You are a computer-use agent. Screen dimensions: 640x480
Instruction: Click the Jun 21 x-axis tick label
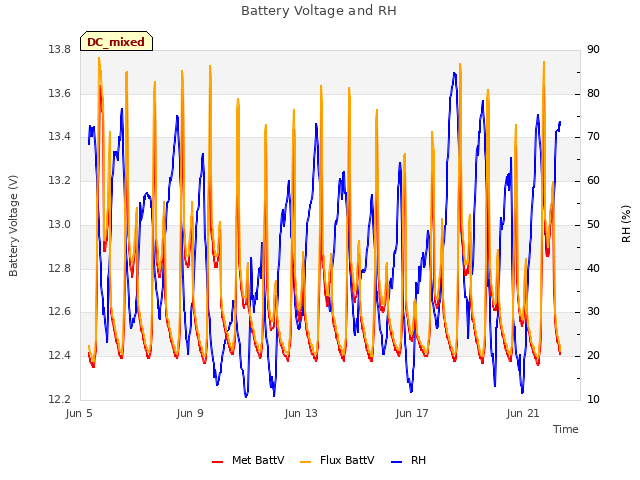click(523, 413)
